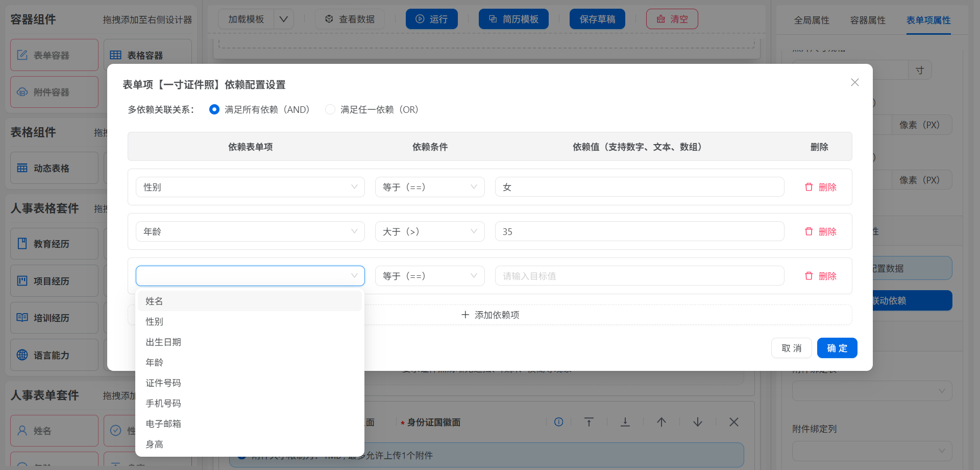Close the dependency configuration dialog

[x=854, y=83]
